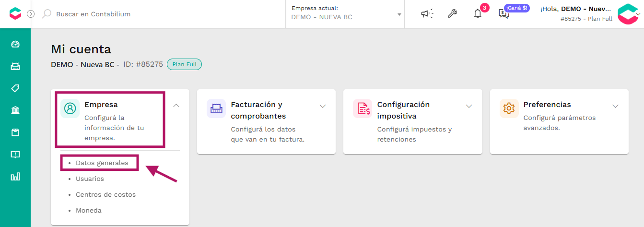View notifications via the bell icon
This screenshot has height=227, width=644.
click(x=478, y=13)
